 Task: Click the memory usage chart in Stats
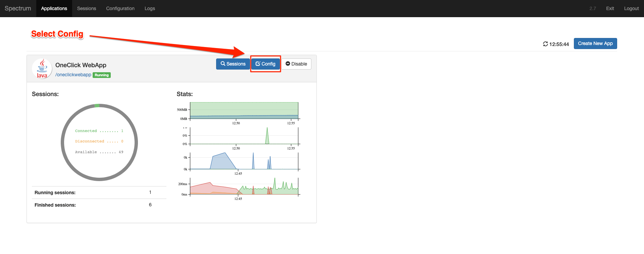pos(244,111)
